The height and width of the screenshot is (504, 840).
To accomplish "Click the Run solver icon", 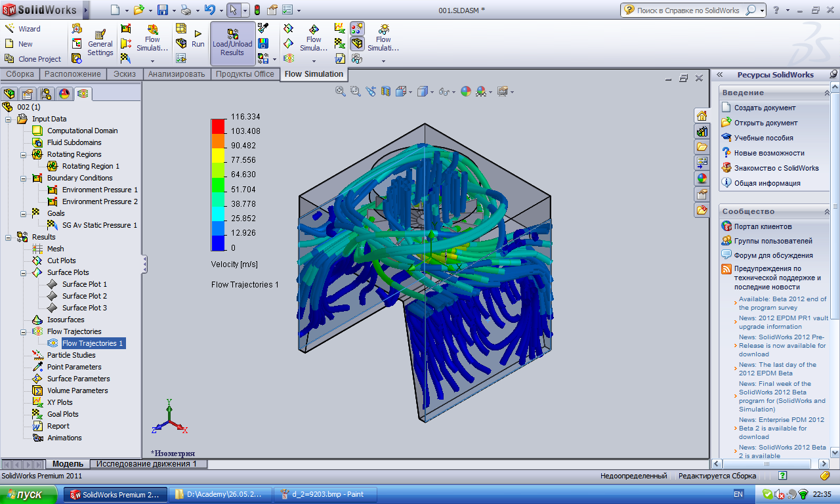I will pyautogui.click(x=198, y=39).
